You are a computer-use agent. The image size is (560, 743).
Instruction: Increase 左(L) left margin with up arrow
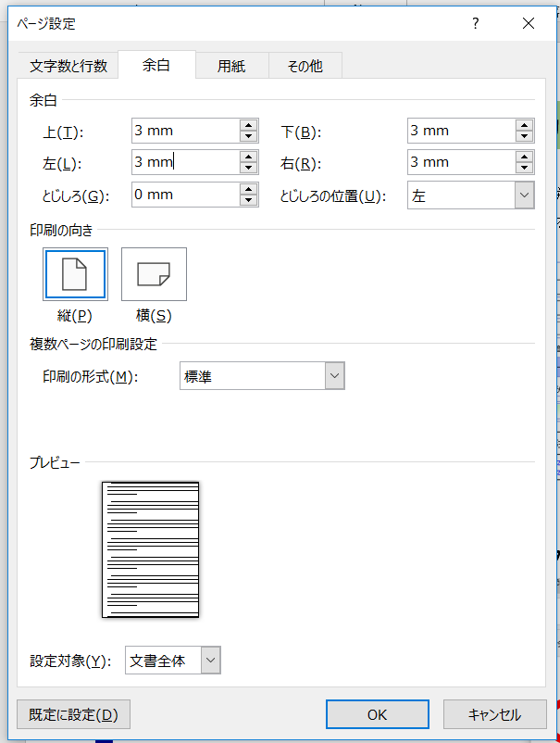tap(248, 157)
